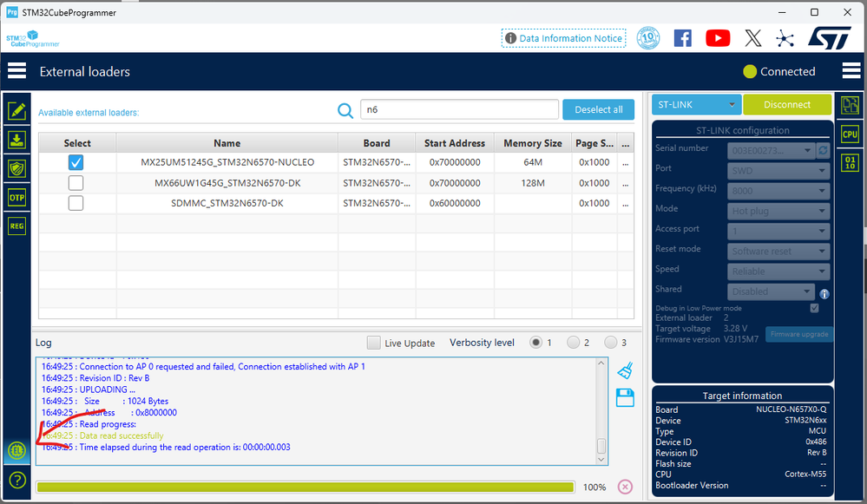Click the 'Data read successfully' log line
867x504 pixels.
pyautogui.click(x=122, y=435)
